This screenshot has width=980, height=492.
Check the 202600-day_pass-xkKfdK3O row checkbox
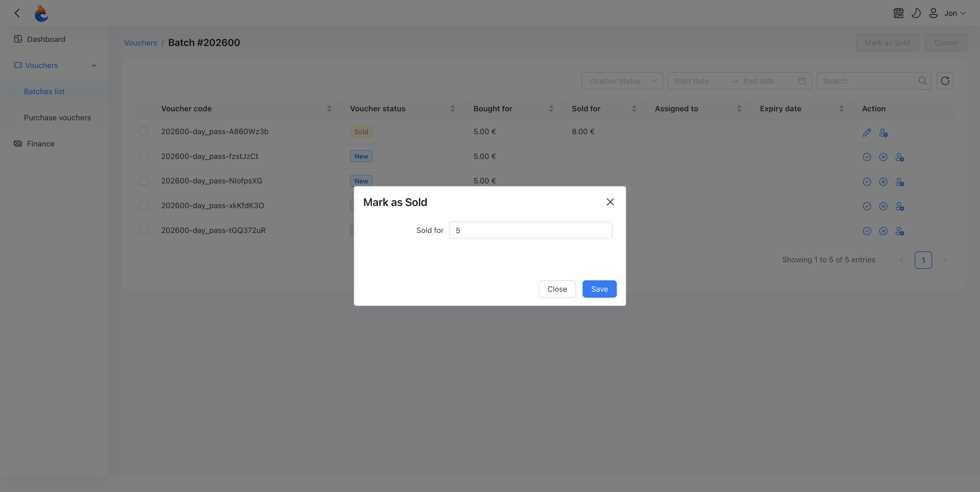tap(143, 206)
